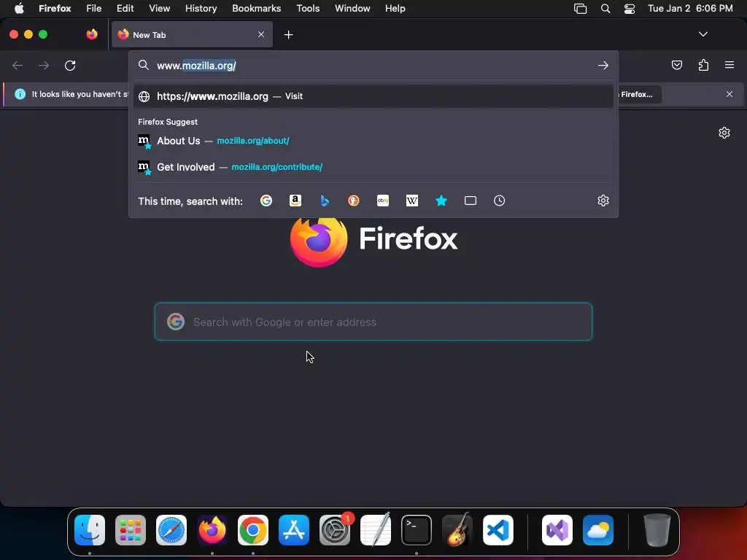Screen dimensions: 747x560
Task: Click the Go arrow in the address bar
Action: coord(603,65)
